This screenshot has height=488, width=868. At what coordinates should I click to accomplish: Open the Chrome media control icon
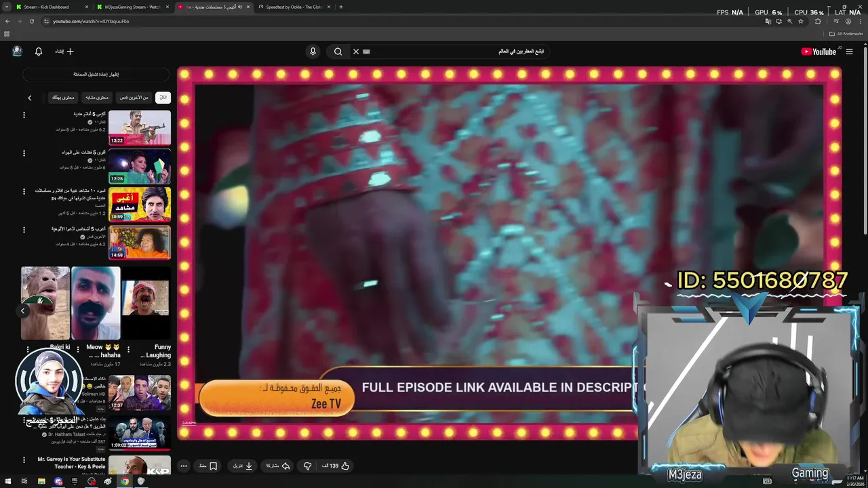point(835,21)
